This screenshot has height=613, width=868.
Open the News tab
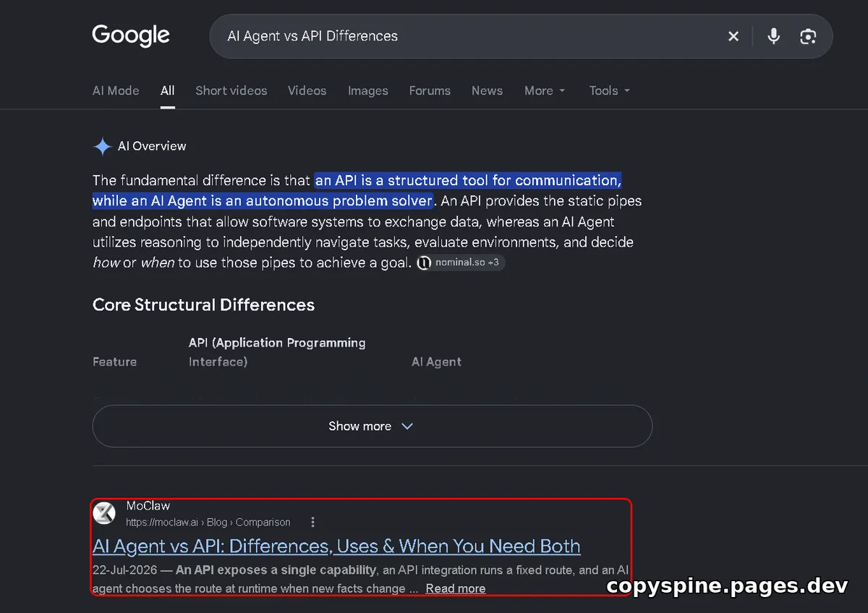point(487,90)
